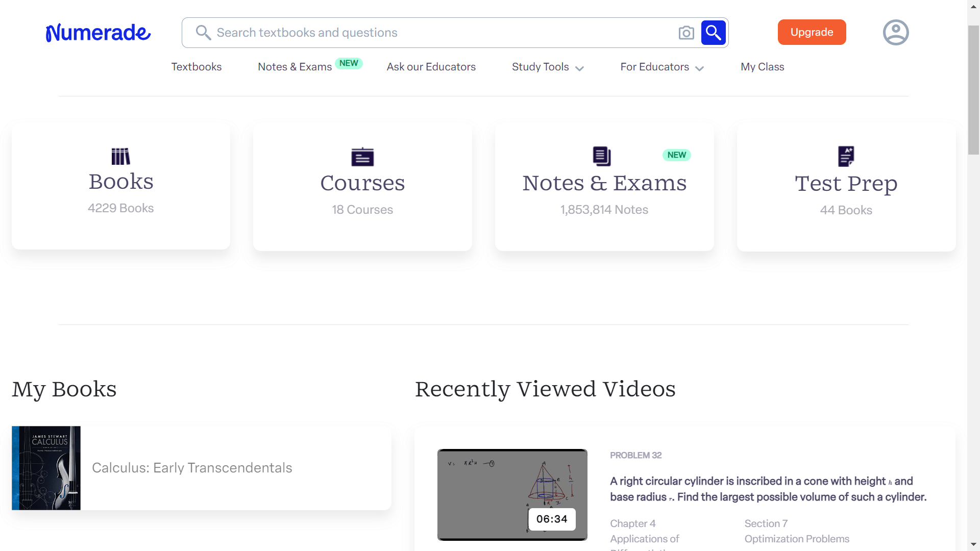
Task: Open Calculus: Early Transcendentals book link
Action: (x=192, y=468)
